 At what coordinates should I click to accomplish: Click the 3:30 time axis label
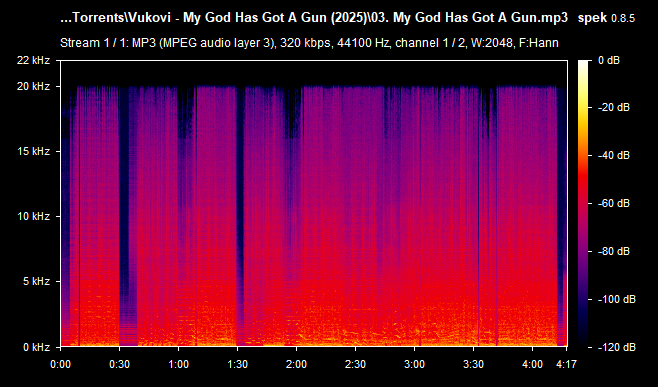pos(473,364)
